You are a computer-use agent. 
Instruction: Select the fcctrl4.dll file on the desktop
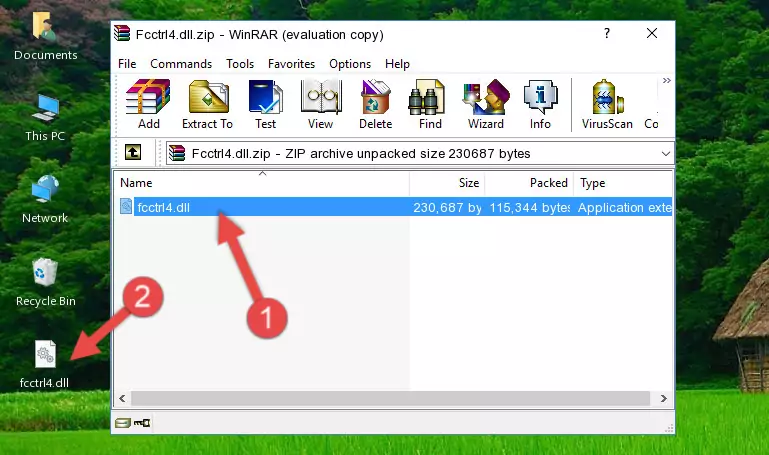(x=45, y=365)
